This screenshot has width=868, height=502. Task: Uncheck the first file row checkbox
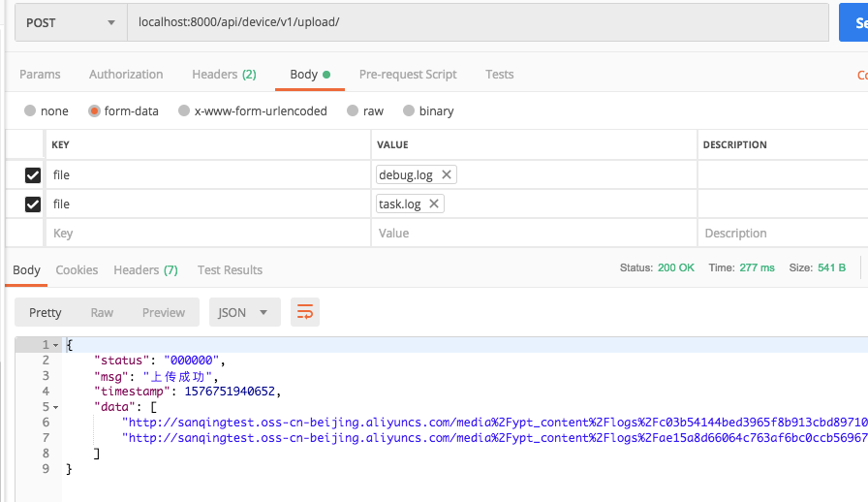tap(33, 175)
